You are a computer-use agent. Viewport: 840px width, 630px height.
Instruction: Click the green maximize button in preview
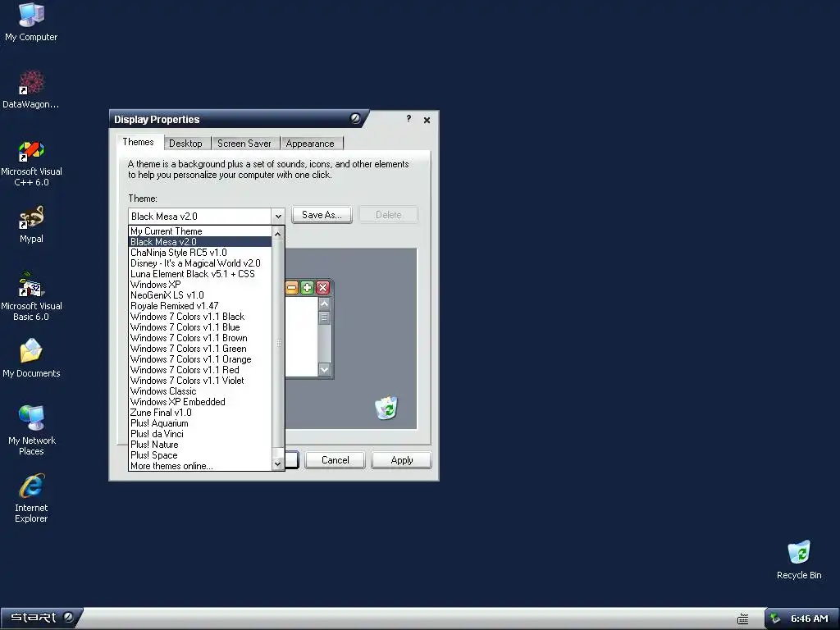307,288
